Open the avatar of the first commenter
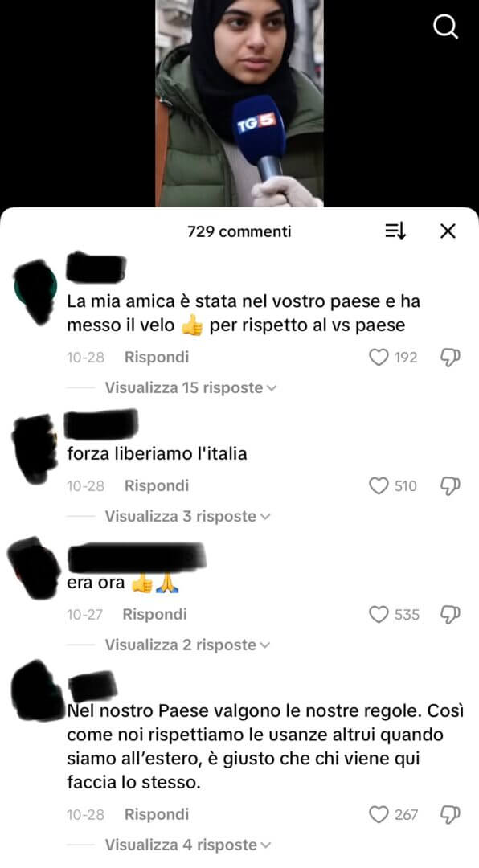This screenshot has width=479, height=868. pos(35,290)
